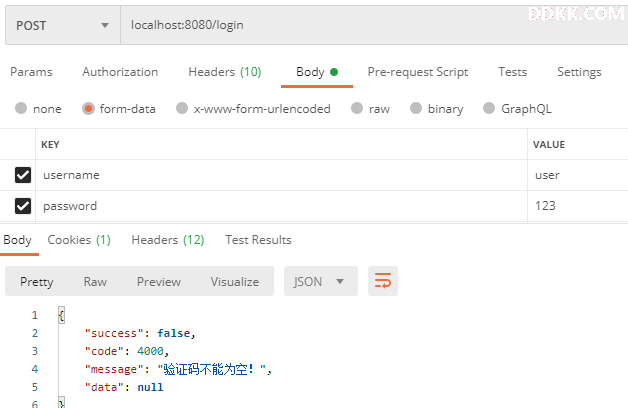Switch to request Headers (10) tab
The image size is (628, 408).
225,72
